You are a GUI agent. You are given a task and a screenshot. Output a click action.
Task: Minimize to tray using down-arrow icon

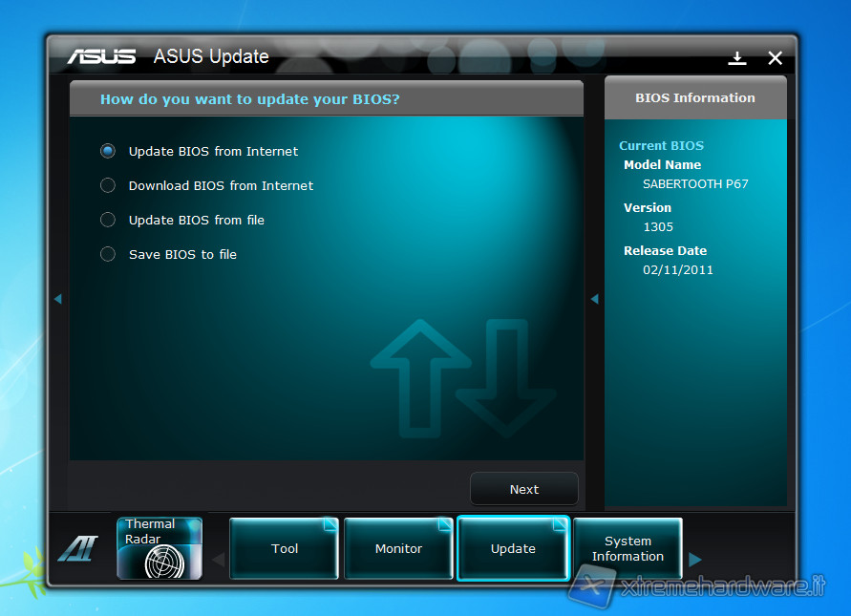pos(736,58)
